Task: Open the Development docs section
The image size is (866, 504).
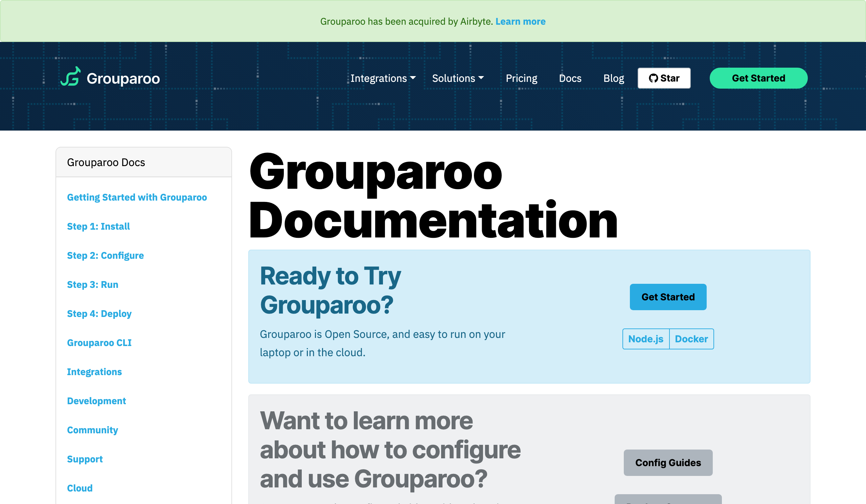Action: (96, 401)
